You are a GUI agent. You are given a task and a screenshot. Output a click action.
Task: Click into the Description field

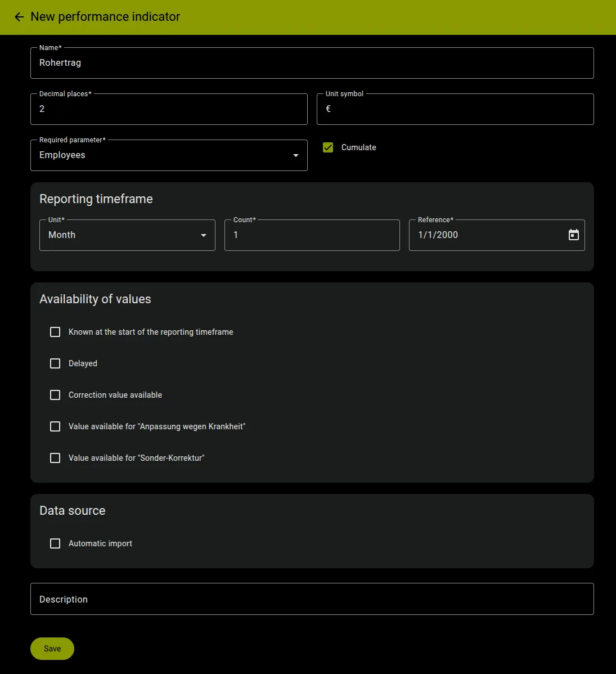coord(312,599)
